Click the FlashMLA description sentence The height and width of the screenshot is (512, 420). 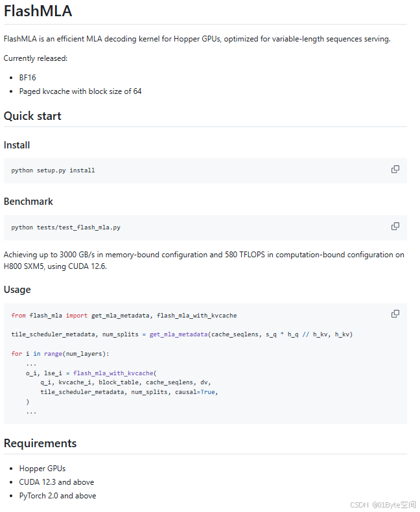(197, 39)
